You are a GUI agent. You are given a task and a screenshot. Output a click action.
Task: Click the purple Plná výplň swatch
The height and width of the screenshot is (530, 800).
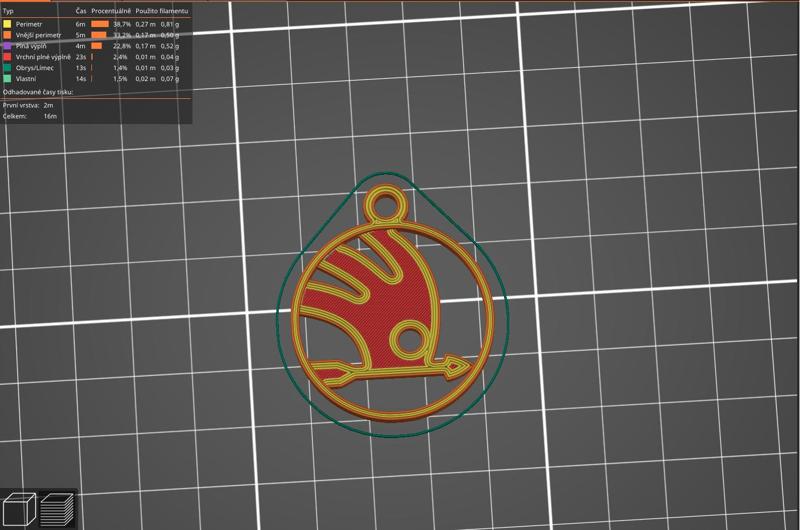click(7, 46)
